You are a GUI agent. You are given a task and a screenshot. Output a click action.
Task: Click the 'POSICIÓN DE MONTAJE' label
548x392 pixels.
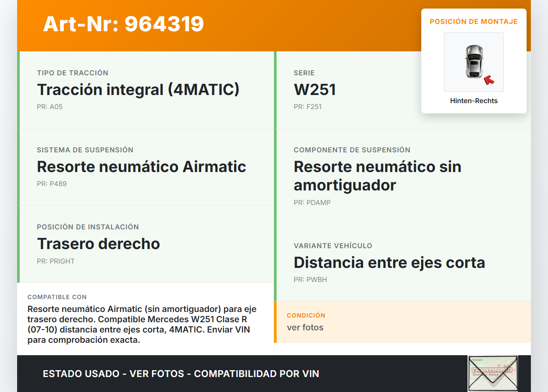point(474,21)
